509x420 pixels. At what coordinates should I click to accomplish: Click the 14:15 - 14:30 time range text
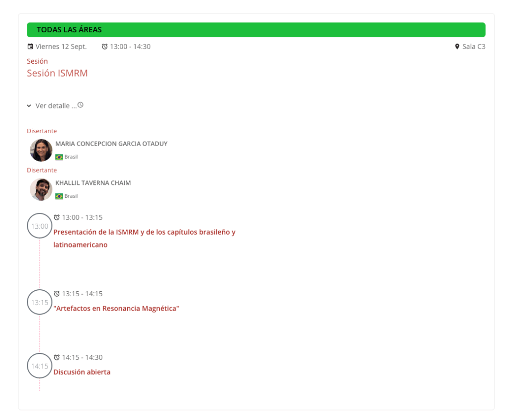point(82,357)
